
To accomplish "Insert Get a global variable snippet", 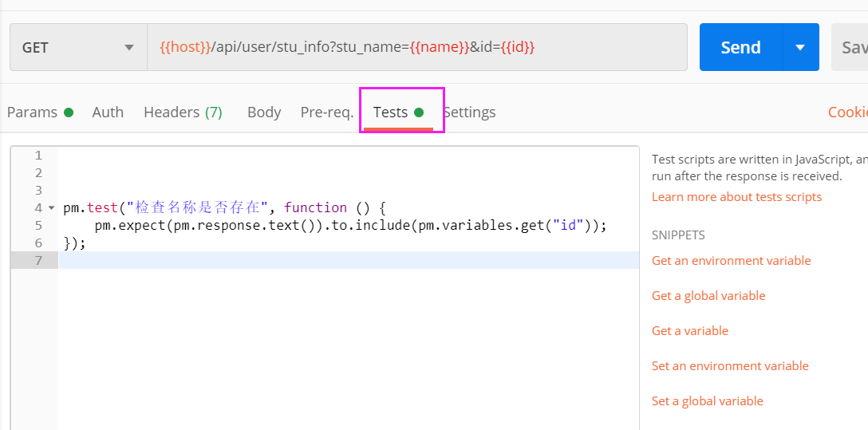I will pyautogui.click(x=708, y=296).
